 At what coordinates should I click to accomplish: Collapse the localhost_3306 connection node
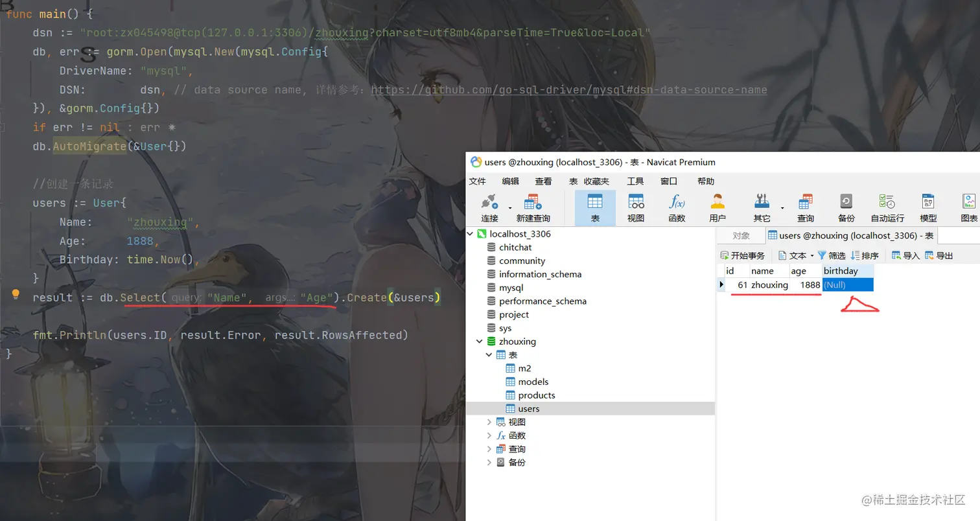click(x=471, y=234)
